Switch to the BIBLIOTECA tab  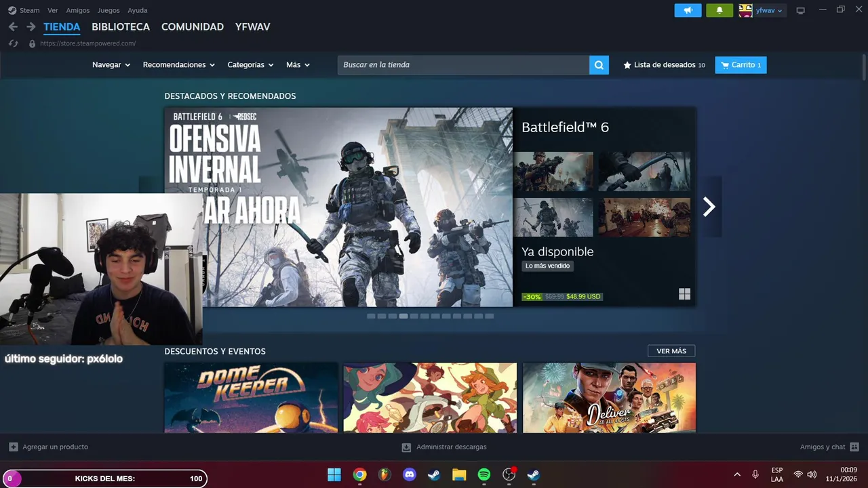pyautogui.click(x=121, y=27)
